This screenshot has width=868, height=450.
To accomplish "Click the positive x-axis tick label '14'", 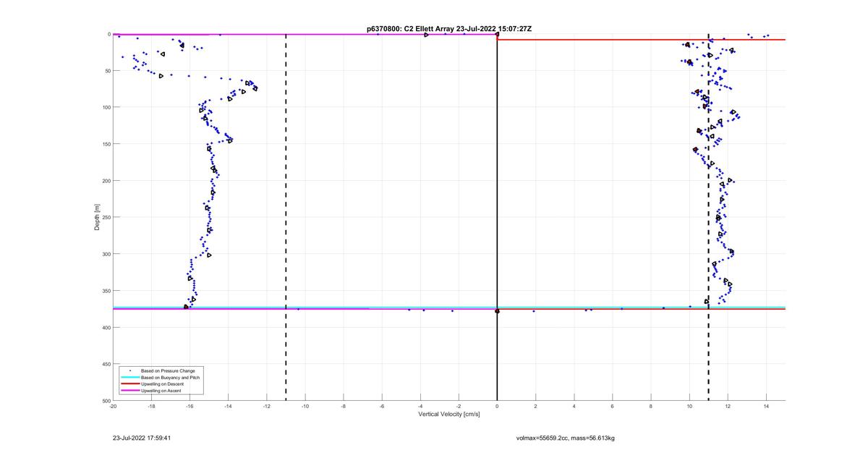I will click(x=766, y=406).
